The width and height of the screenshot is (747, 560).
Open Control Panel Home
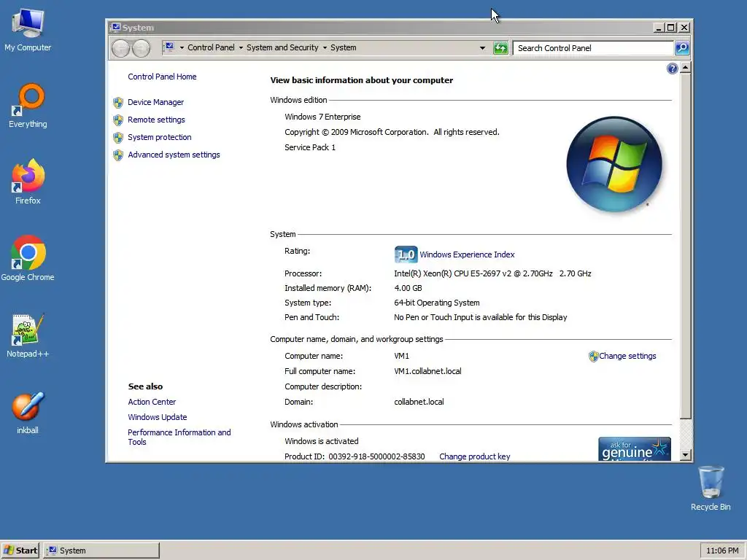point(162,77)
